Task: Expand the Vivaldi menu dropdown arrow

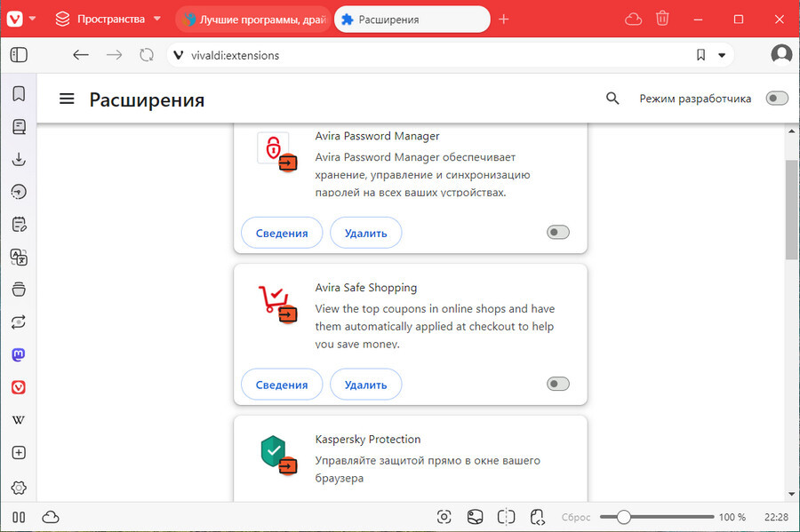Action: pos(33,19)
